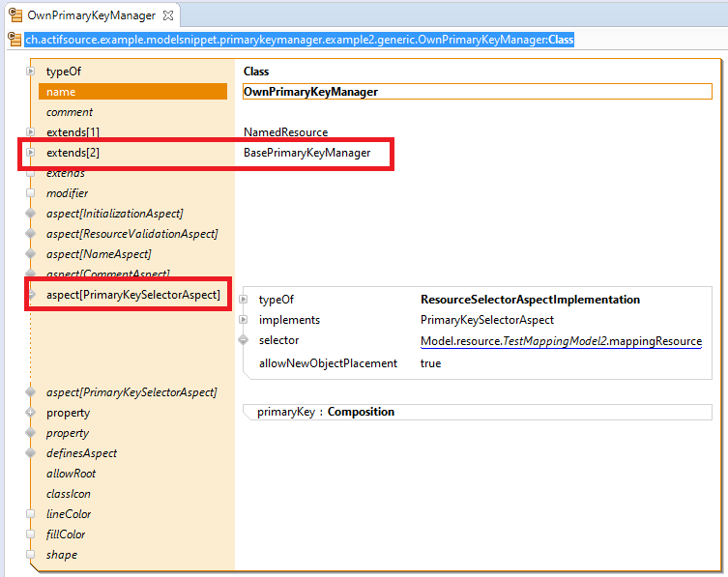728x577 pixels.
Task: Click the diamond icon beside definesAspect
Action: click(x=31, y=453)
